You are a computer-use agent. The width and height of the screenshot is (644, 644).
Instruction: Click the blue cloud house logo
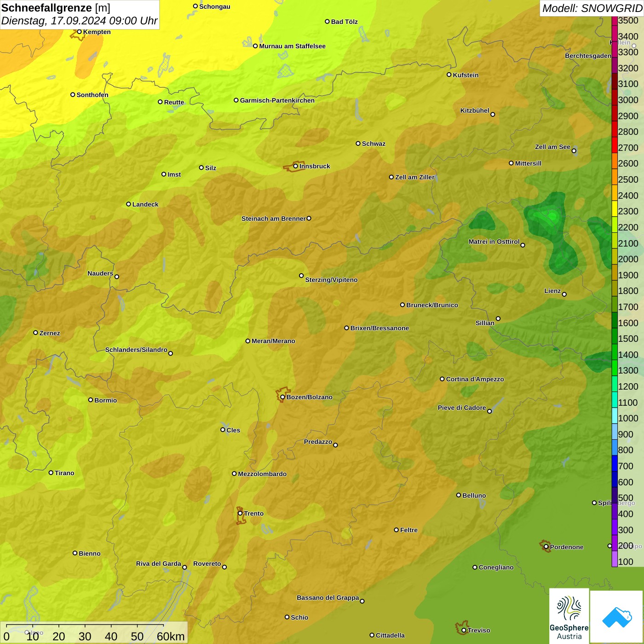(x=617, y=616)
